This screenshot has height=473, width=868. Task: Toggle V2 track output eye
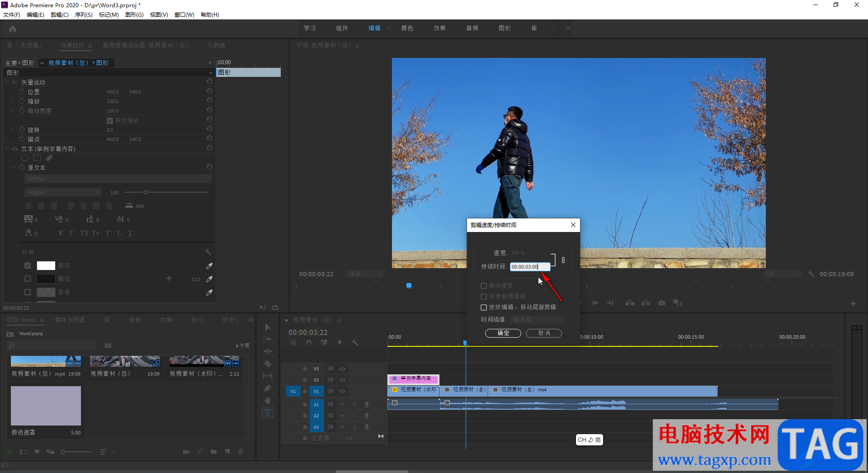(x=342, y=380)
